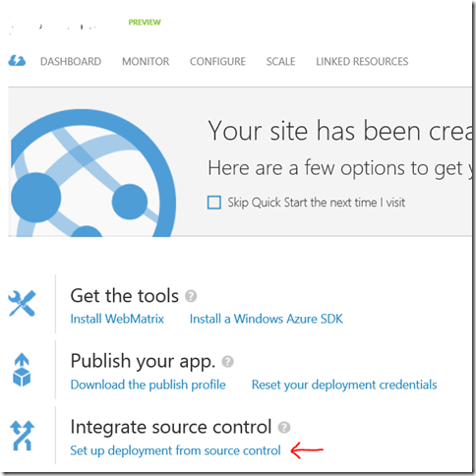
Task: Click Reset your deployment credentials link
Action: pyautogui.click(x=344, y=385)
